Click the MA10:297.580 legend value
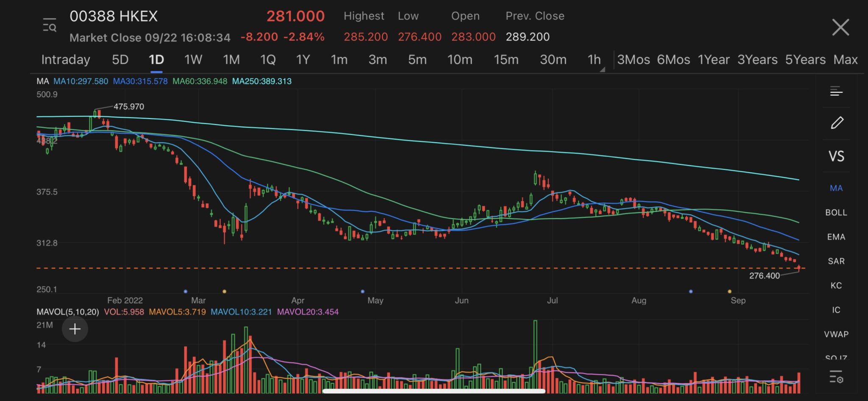The image size is (868, 401). (x=81, y=81)
